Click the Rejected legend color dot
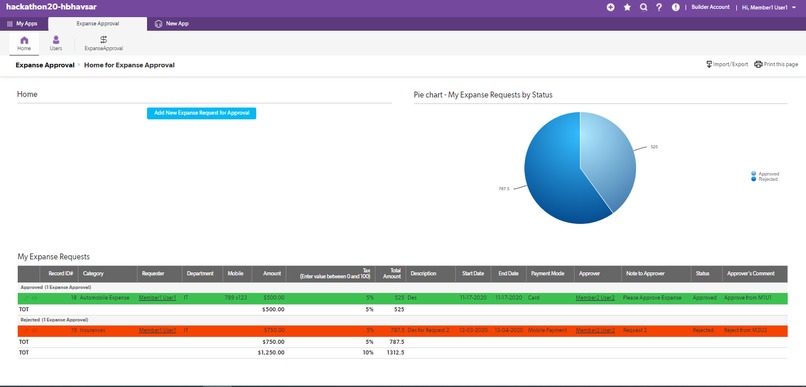This screenshot has height=387, width=806. 754,179
